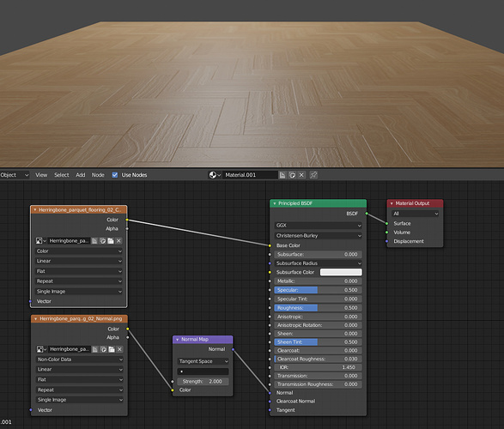Click the Subsurface Color white swatch
Viewport: 504px width, 429px height.
341,272
